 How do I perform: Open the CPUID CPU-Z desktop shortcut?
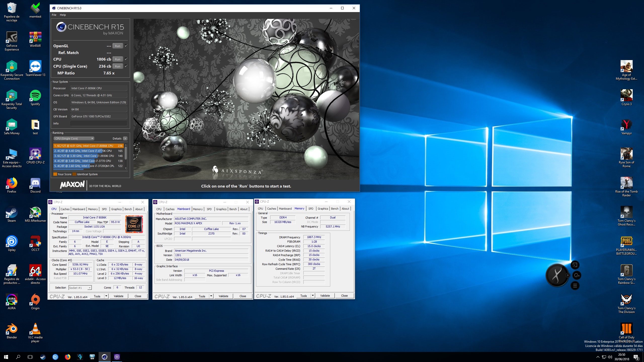click(x=35, y=156)
